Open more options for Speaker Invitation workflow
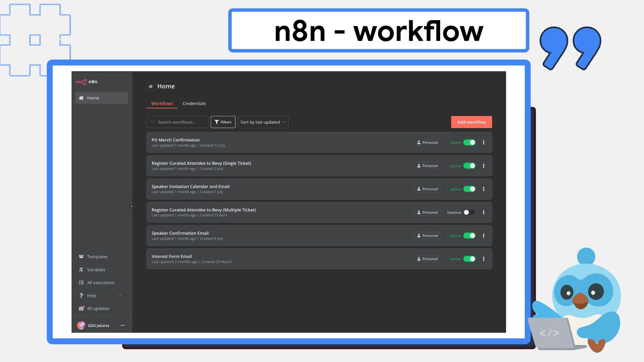Viewport: 644px width, 362px height. (x=484, y=189)
